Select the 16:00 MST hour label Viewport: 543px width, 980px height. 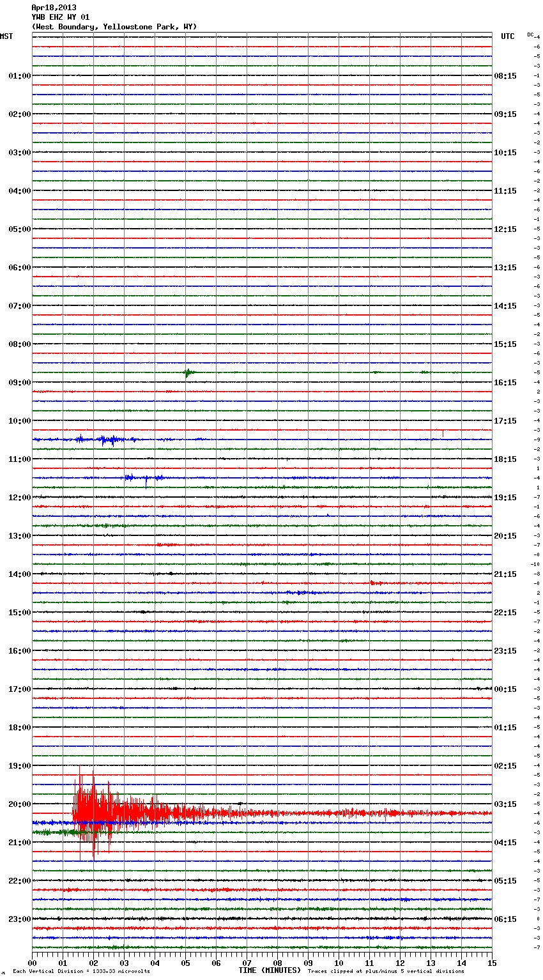[20, 651]
